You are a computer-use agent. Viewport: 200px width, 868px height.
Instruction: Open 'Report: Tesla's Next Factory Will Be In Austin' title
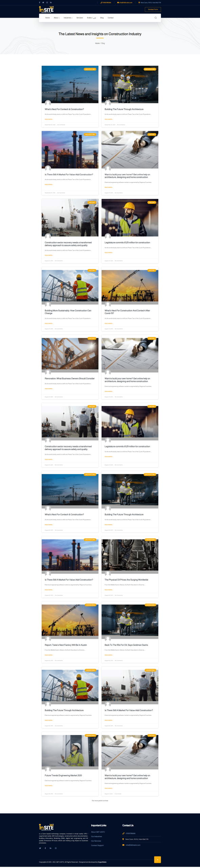point(66,645)
